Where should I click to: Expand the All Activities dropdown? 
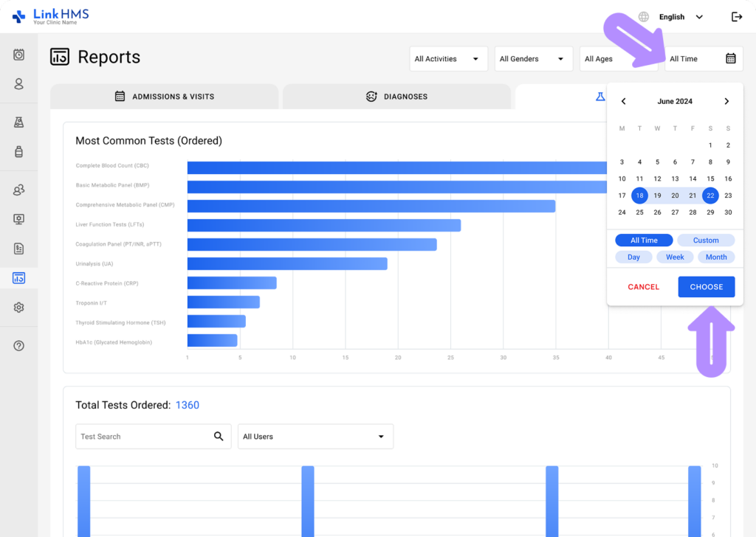coord(448,59)
